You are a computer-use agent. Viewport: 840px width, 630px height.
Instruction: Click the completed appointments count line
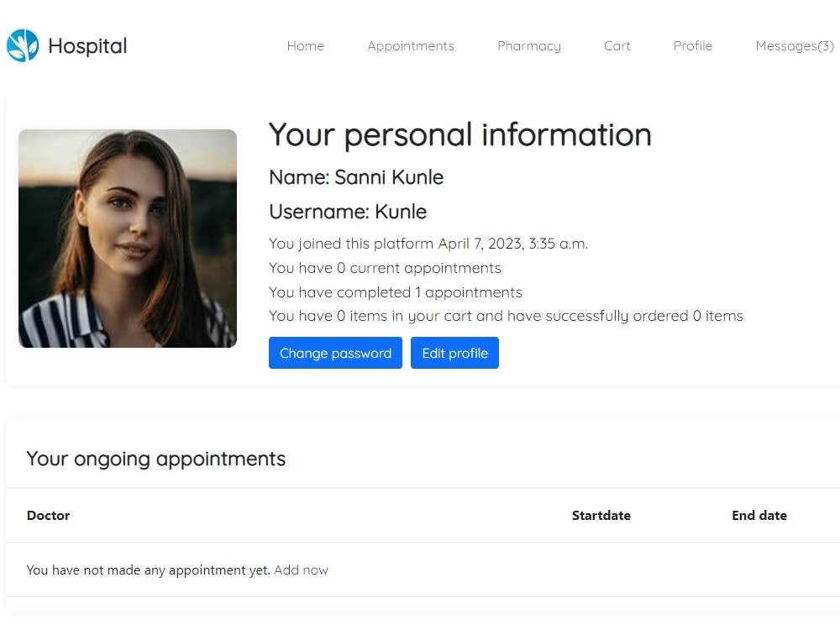[395, 291]
